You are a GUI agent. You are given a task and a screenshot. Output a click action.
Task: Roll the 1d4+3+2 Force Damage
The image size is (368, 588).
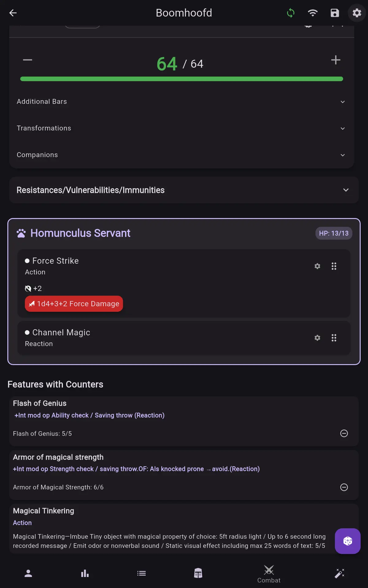pyautogui.click(x=74, y=303)
